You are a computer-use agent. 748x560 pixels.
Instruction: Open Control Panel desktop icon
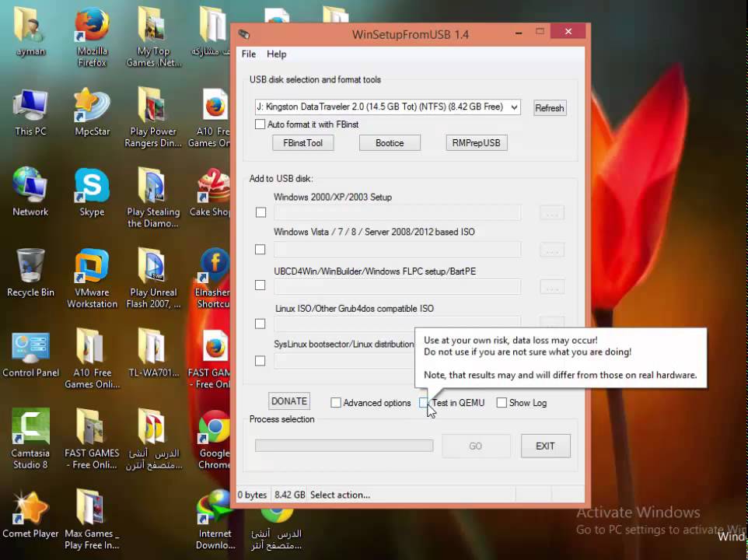click(x=30, y=353)
